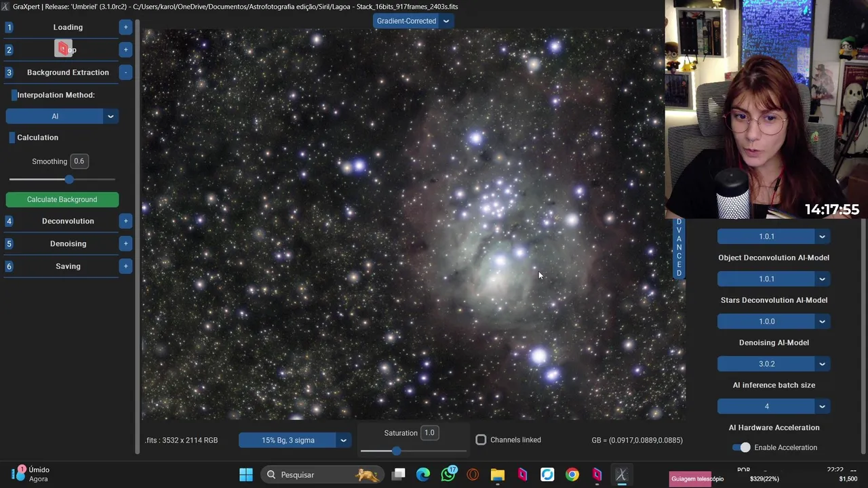Open Microsoft Edge from the taskbar
The height and width of the screenshot is (488, 868).
pos(423,474)
